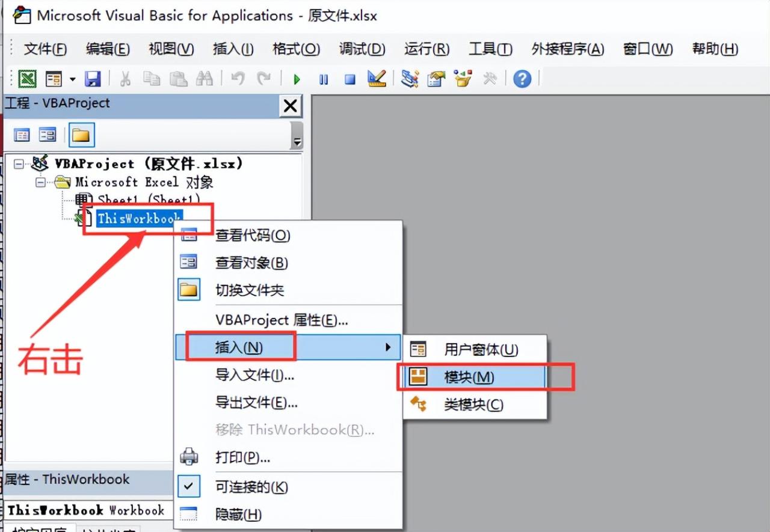Viewport: 770px width, 532px height.
Task: Open the 调试(D) menu
Action: pos(362,49)
